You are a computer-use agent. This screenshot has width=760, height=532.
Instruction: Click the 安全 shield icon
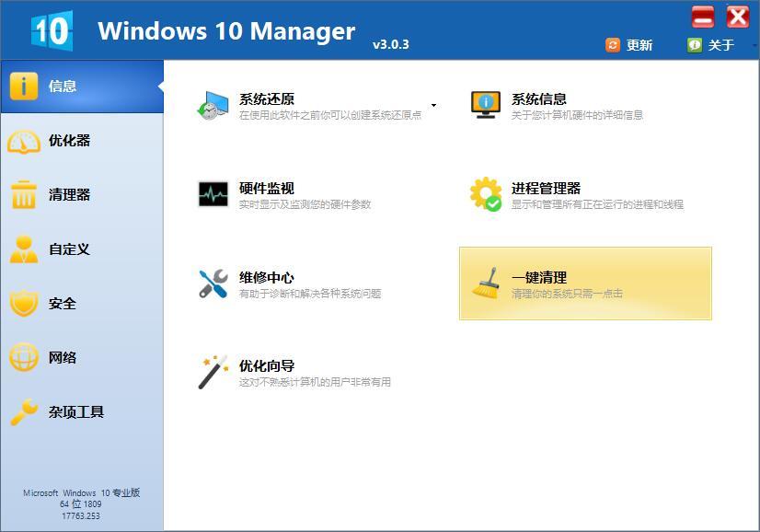[24, 303]
